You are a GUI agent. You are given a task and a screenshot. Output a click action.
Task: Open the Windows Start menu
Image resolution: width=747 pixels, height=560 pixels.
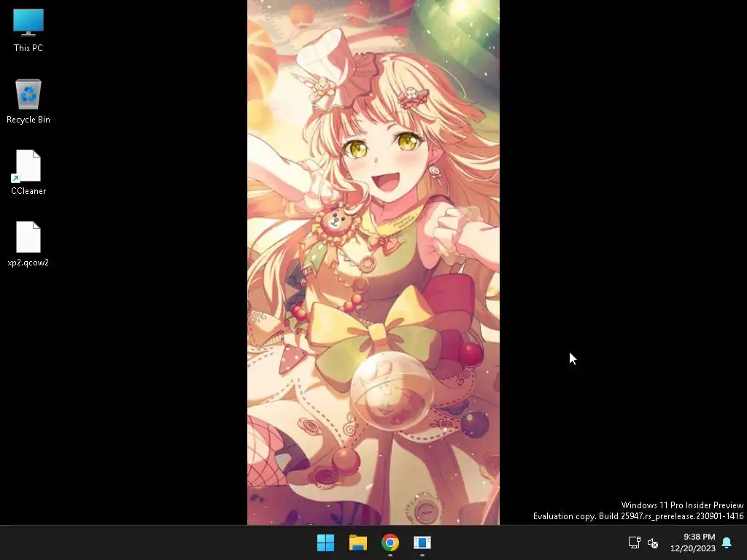click(x=326, y=542)
